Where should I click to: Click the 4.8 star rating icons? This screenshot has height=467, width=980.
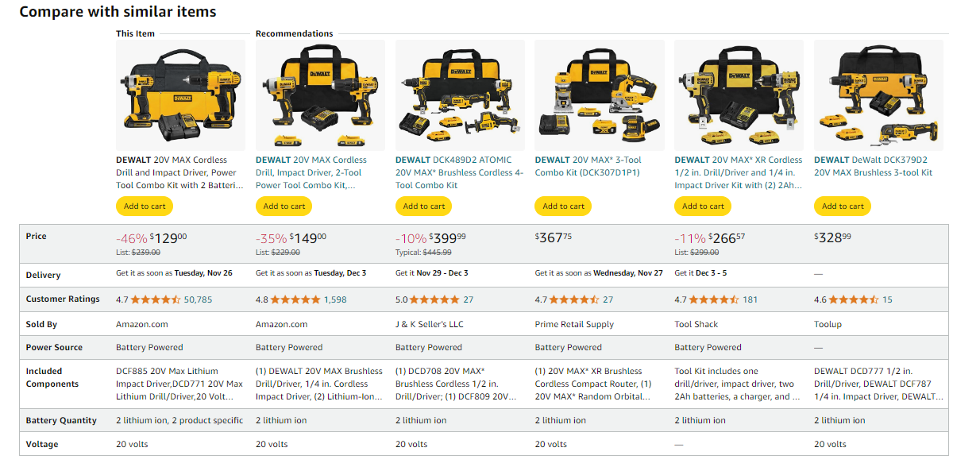[x=295, y=299]
